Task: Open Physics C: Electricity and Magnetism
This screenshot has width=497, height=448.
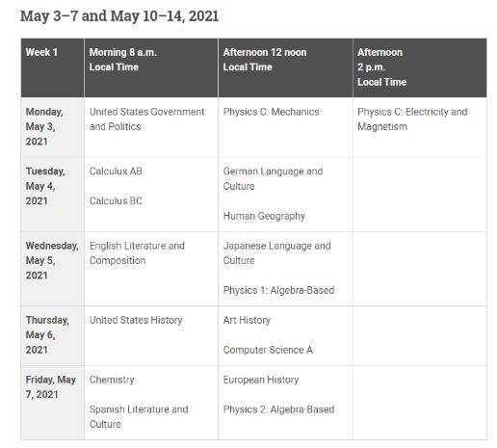Action: pos(412,119)
